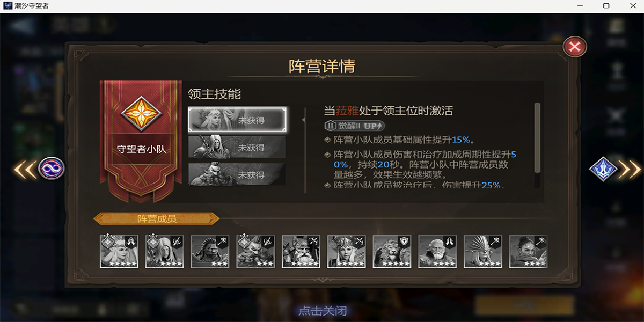Open second faction member hooded hero

point(165,251)
